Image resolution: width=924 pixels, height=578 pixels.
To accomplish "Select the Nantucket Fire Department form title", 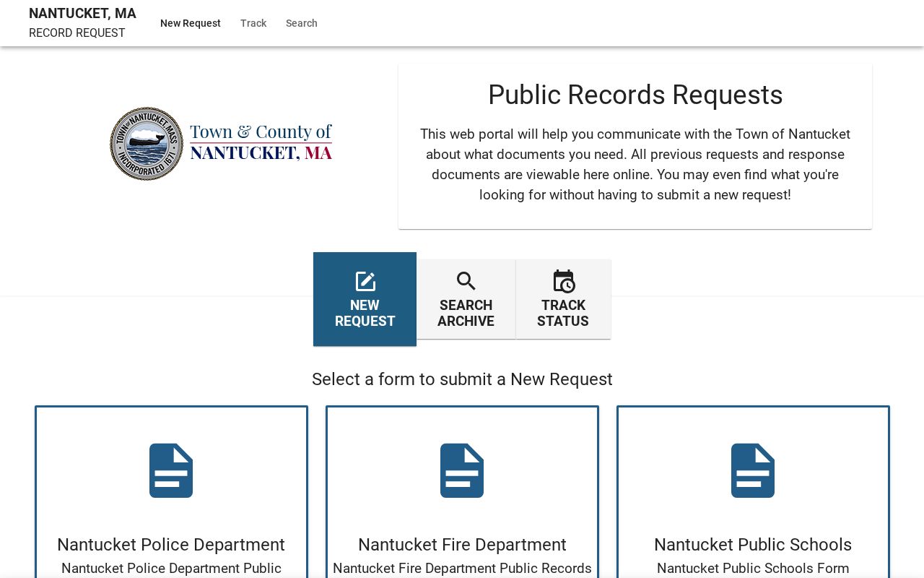I will (462, 545).
